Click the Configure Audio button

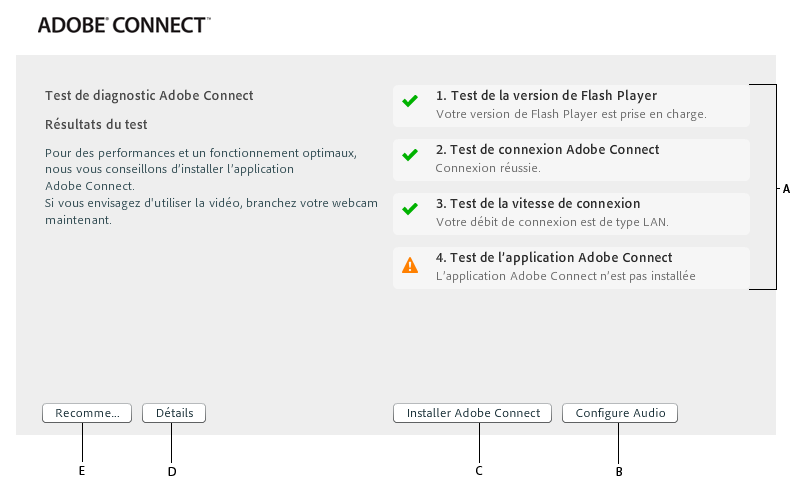pos(620,412)
